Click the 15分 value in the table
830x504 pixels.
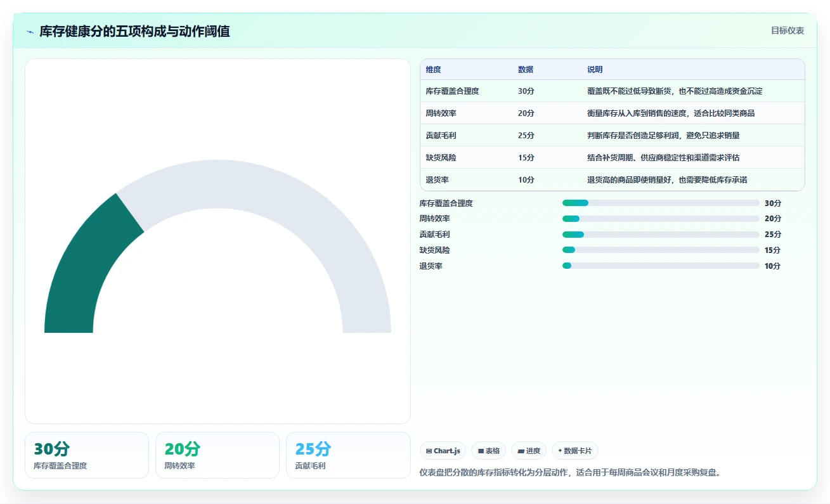coord(526,158)
